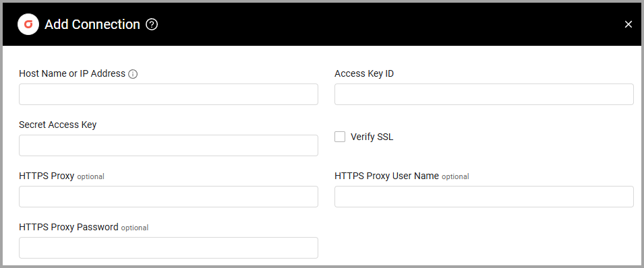Select the Secret Access Key input box
The image size is (644, 268).
169,145
